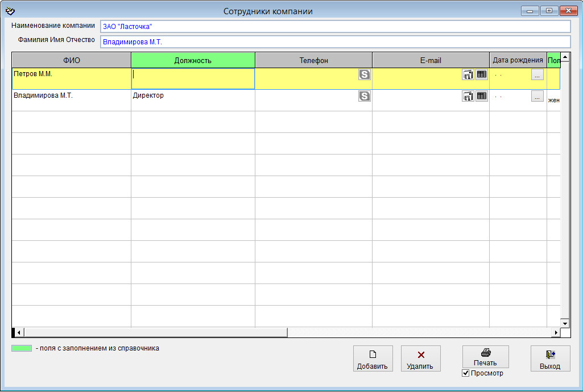
Task: Maximize the Сотрудники компании window
Action: 549,11
